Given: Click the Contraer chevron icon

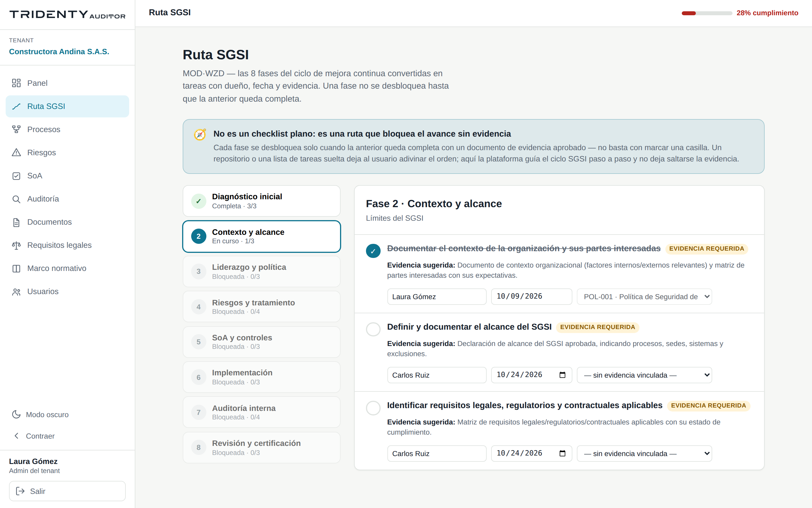Looking at the screenshot, I should click(16, 436).
